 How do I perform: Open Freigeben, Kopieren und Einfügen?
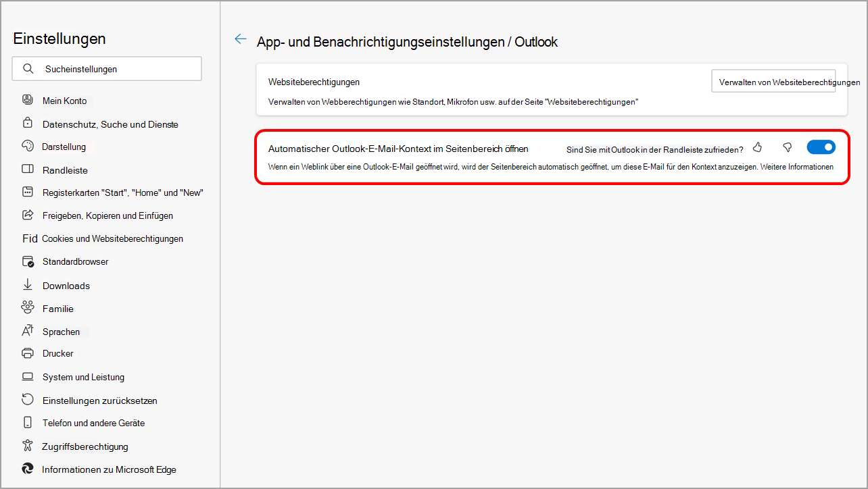point(107,215)
